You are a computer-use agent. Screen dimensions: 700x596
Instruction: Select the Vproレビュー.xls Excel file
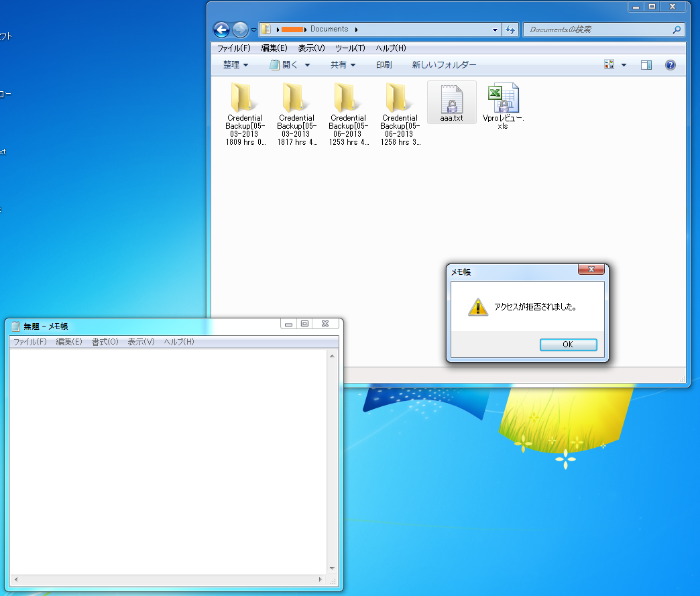[x=503, y=106]
